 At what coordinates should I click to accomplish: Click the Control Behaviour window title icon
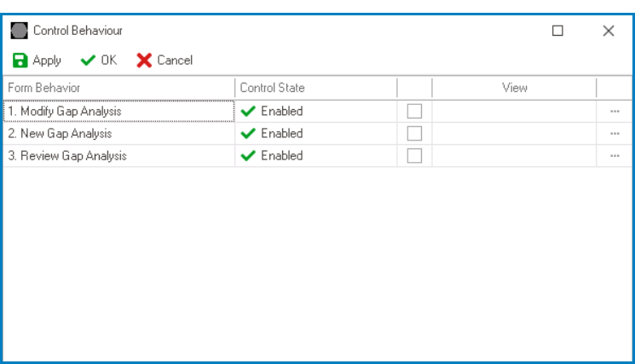click(19, 31)
